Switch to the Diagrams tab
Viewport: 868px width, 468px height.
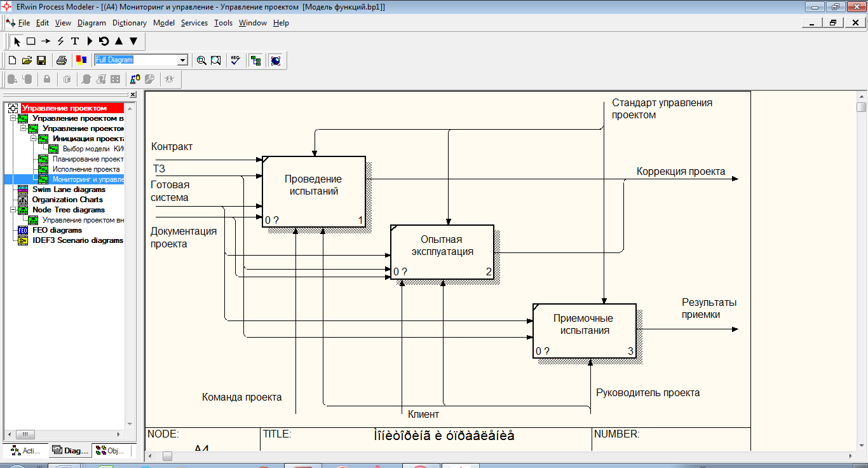(x=71, y=451)
